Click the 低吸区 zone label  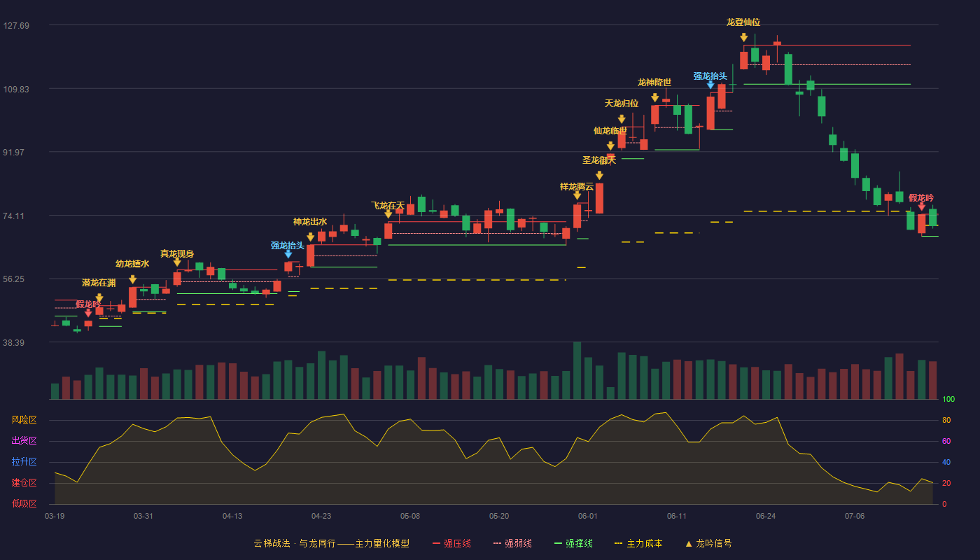point(24,504)
